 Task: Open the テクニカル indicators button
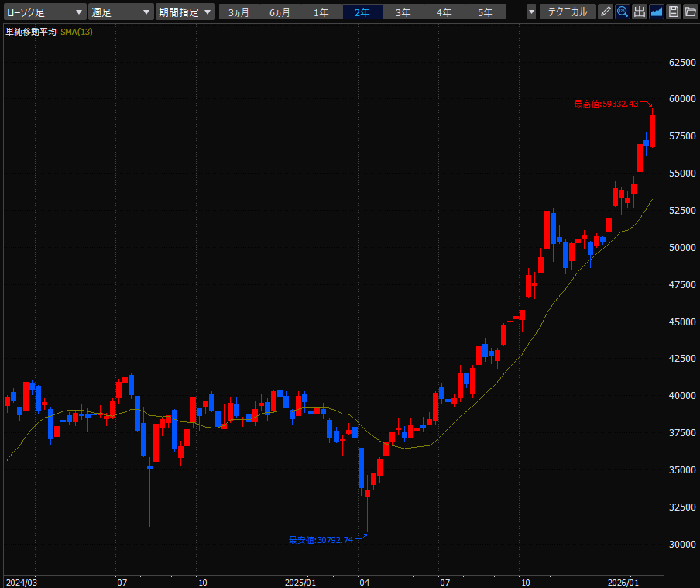tap(568, 12)
